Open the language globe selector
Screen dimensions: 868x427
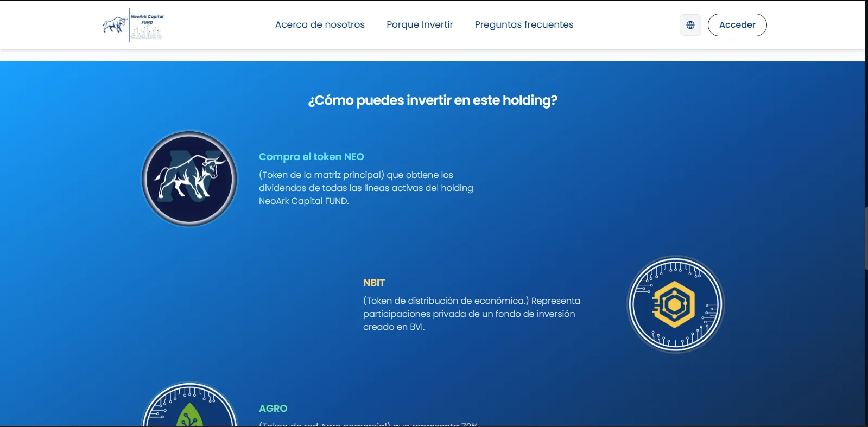click(690, 25)
